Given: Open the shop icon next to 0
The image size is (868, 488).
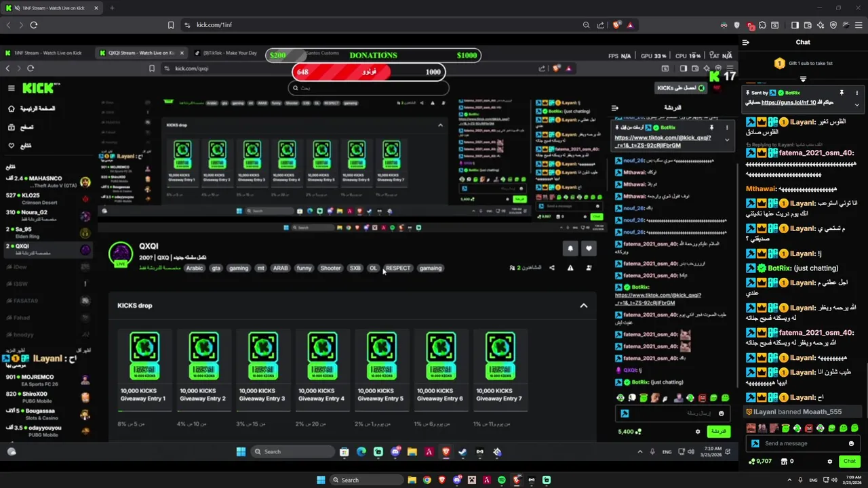Looking at the screenshot, I should click(x=783, y=462).
